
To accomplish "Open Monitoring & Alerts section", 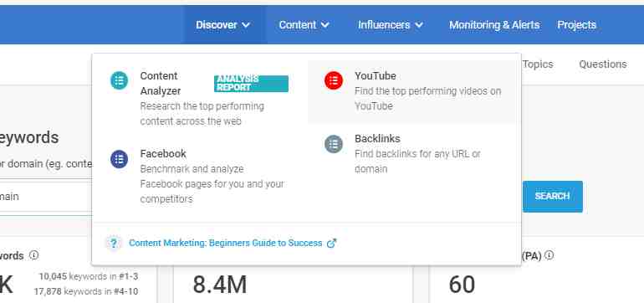I will pyautogui.click(x=494, y=25).
